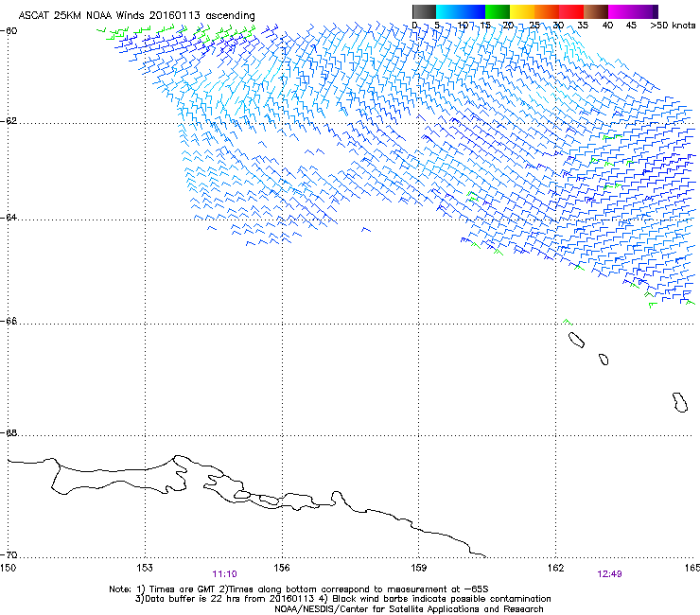Click the yellow 20-25 knots legend segment
This screenshot has width=700, height=615.
pos(522,11)
